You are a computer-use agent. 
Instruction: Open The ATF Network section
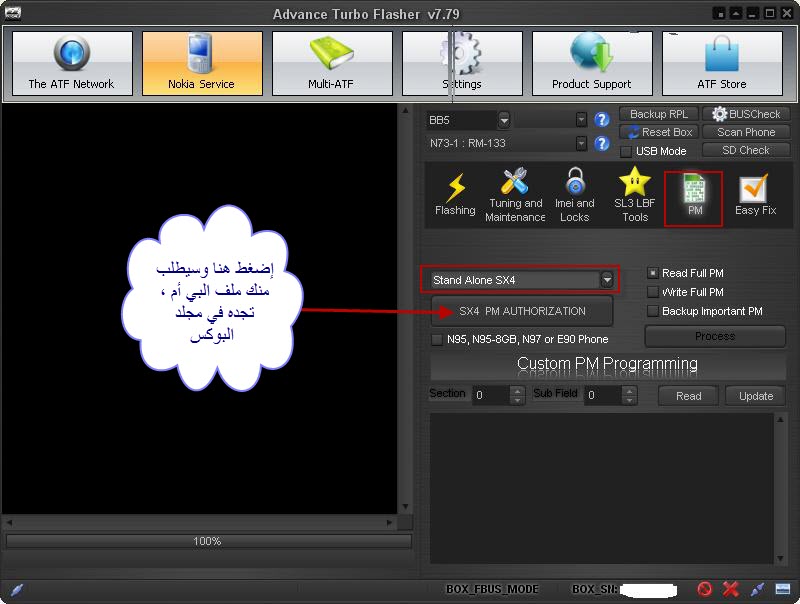point(72,63)
